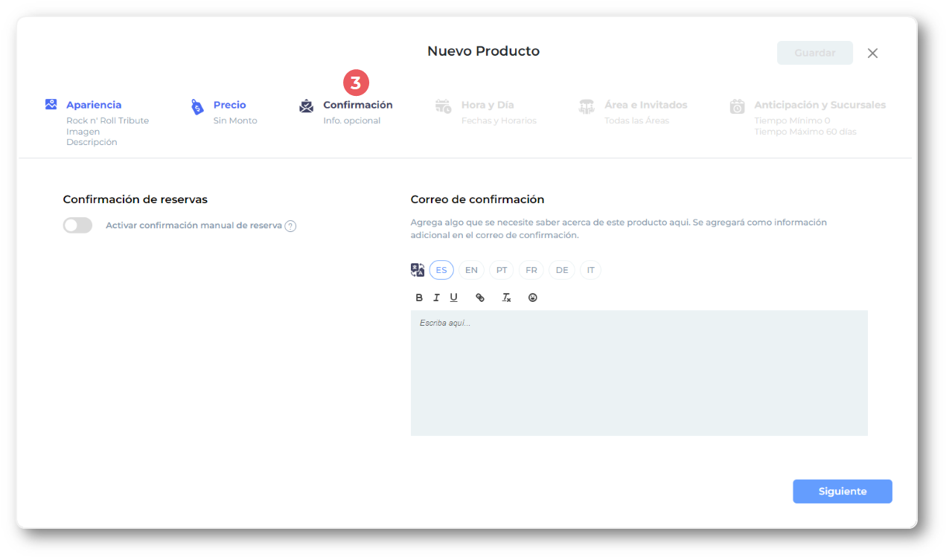Click the Apariencia image icon

point(51,104)
